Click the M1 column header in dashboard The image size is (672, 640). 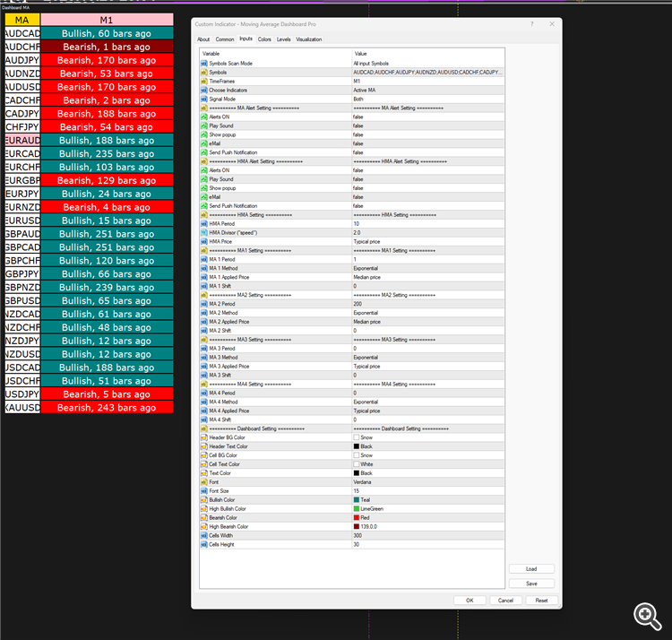[x=107, y=20]
